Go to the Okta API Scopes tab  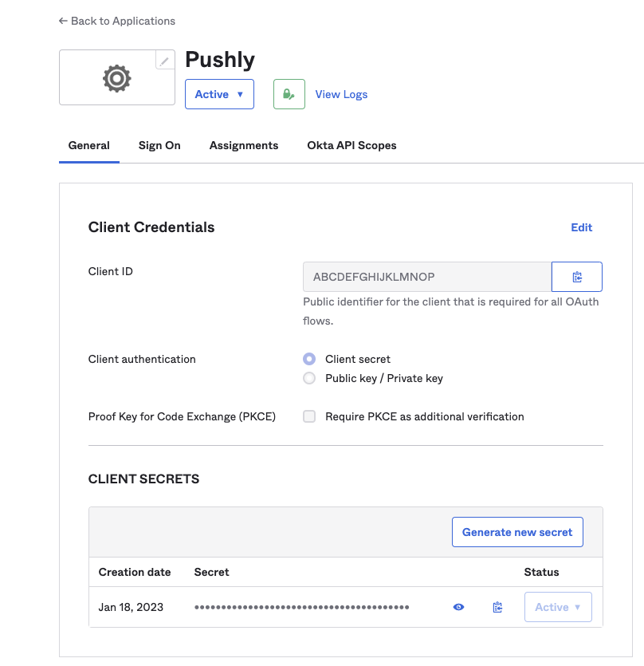click(x=351, y=145)
